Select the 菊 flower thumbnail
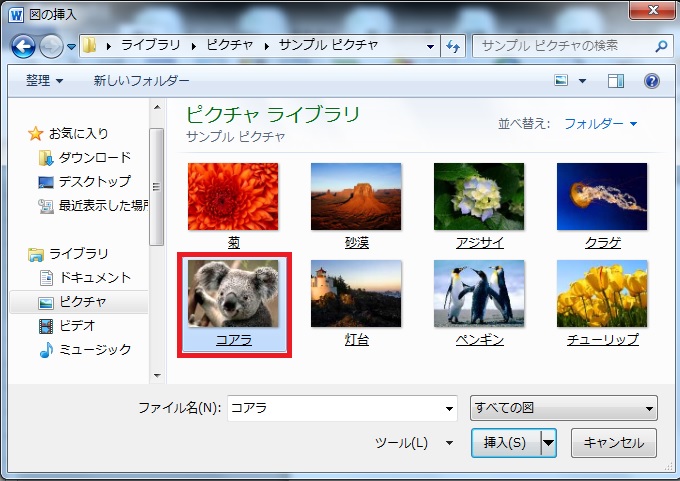This screenshot has width=680, height=481. coord(233,196)
